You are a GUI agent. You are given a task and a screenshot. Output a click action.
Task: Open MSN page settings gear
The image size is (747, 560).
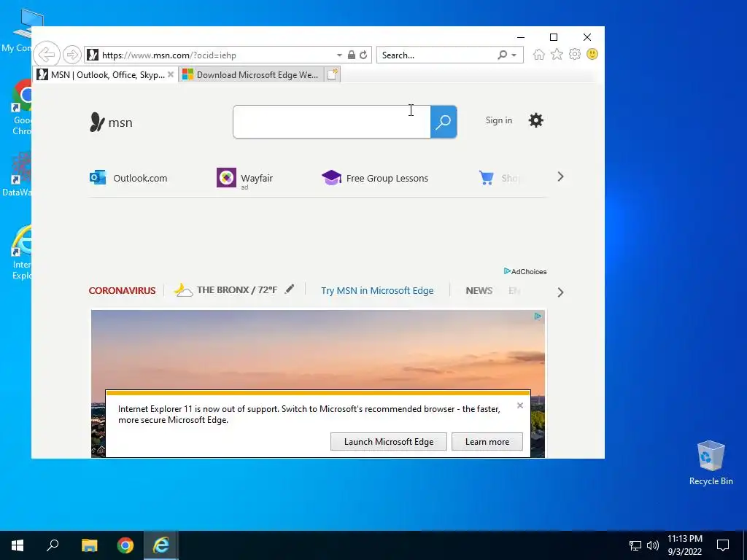[x=536, y=120]
